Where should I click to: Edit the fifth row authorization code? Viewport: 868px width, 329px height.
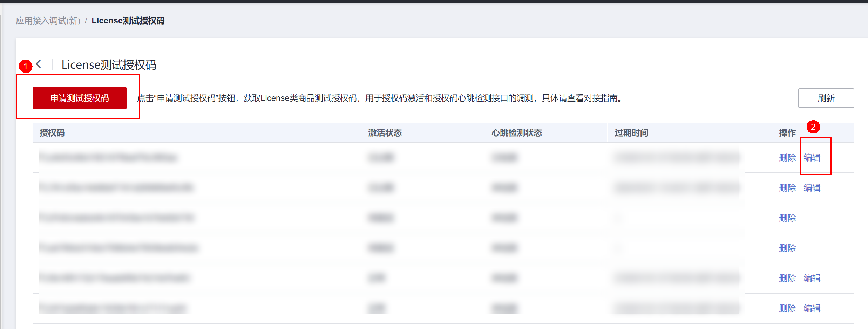[812, 278]
